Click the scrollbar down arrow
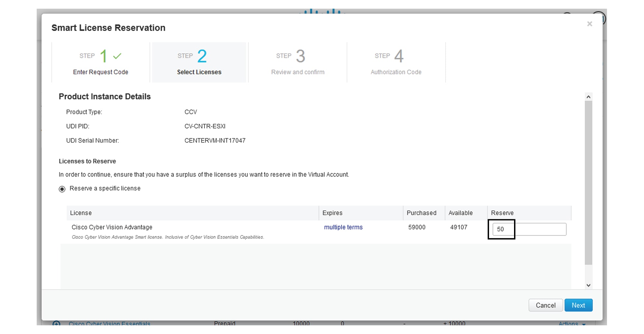Screen dimensions: 644x334 point(588,285)
